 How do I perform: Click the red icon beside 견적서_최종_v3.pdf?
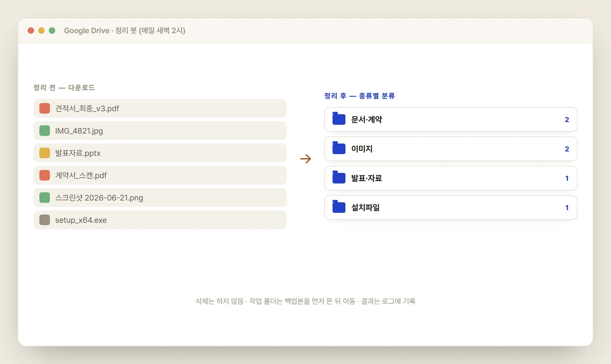(x=45, y=108)
